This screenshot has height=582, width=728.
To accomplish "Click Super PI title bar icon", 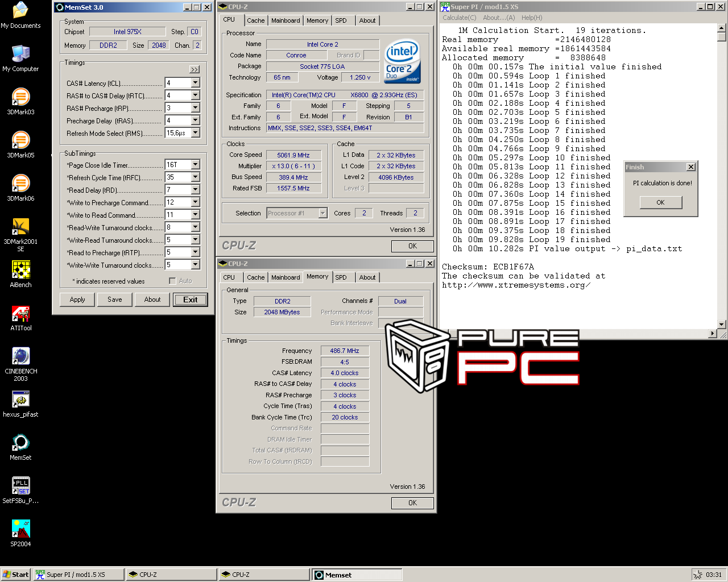I will coord(445,7).
